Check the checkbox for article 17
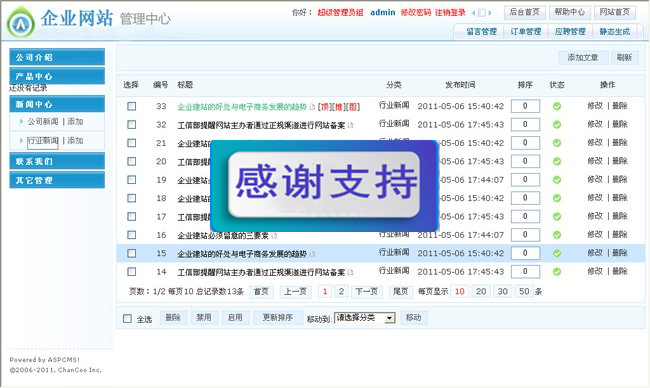 pos(131,216)
